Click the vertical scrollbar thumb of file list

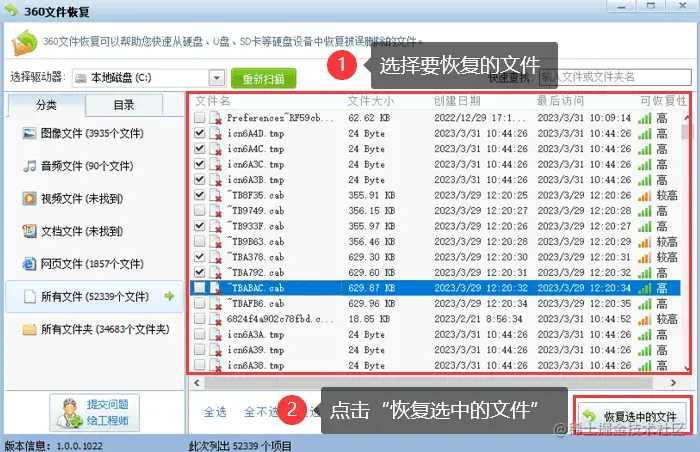tap(686, 132)
